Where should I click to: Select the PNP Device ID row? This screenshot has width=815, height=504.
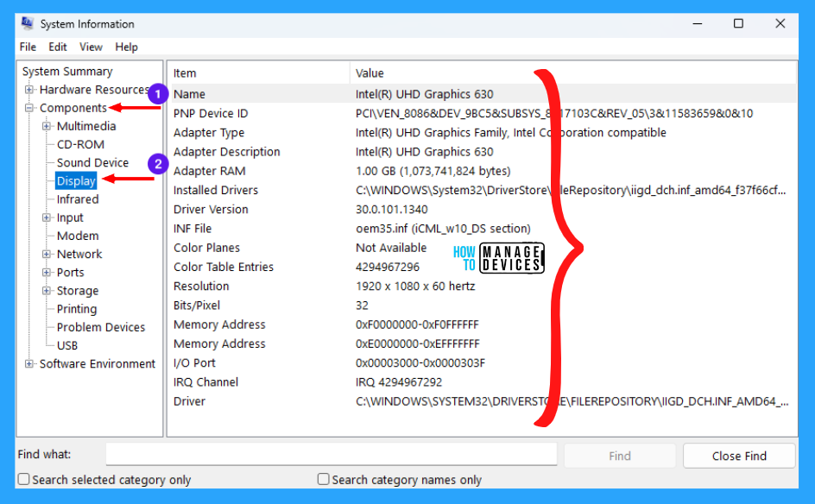tap(483, 113)
